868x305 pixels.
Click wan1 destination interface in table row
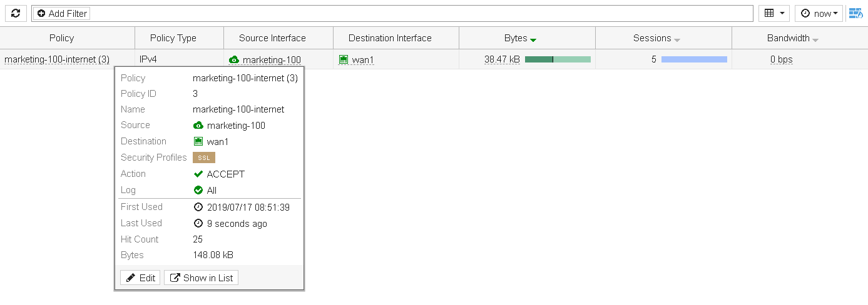(363, 60)
